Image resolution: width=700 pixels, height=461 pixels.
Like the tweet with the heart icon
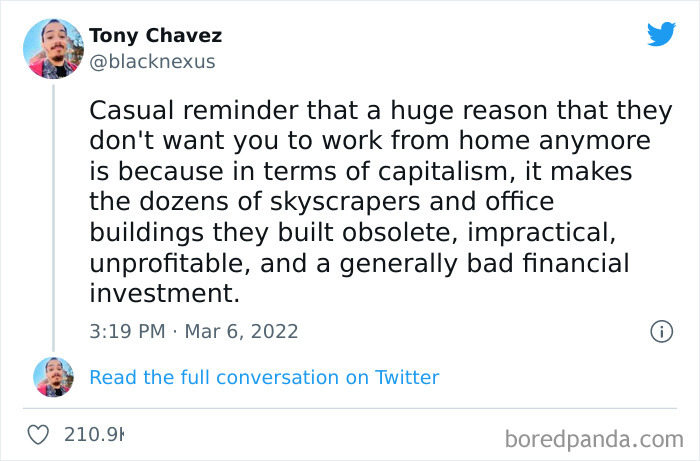[x=38, y=434]
